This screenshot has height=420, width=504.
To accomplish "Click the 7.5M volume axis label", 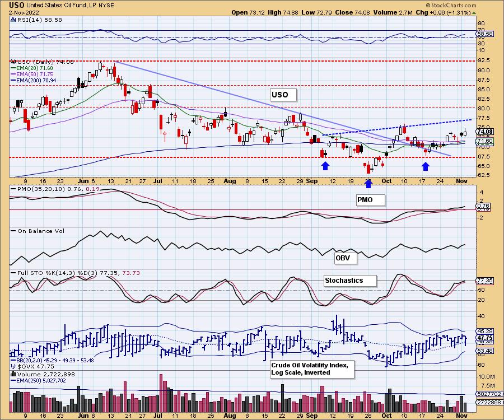I will coord(488,385).
